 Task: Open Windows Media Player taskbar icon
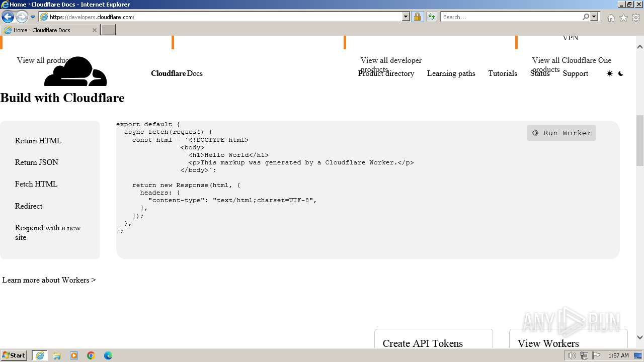pyautogui.click(x=74, y=355)
